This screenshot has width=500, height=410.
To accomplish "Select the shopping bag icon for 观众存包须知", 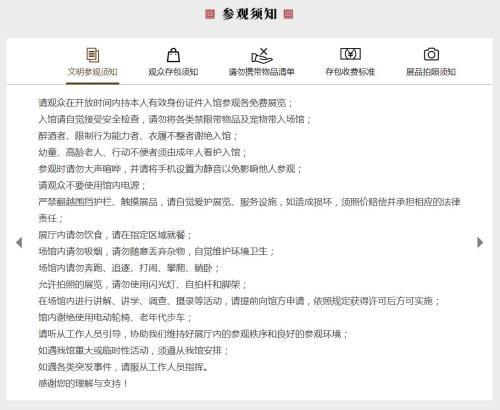I will pyautogui.click(x=173, y=55).
